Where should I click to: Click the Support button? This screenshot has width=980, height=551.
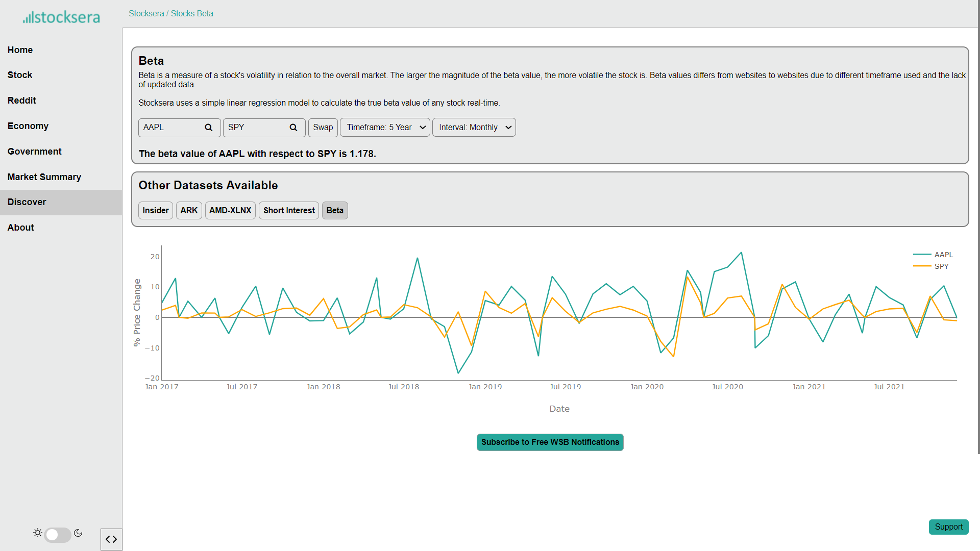coord(948,527)
